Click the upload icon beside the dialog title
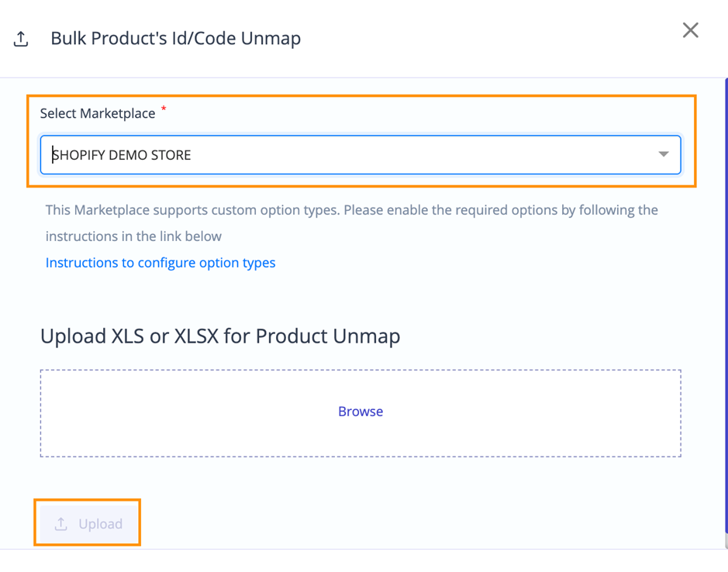Screen dimensions: 728x572 click(x=20, y=39)
